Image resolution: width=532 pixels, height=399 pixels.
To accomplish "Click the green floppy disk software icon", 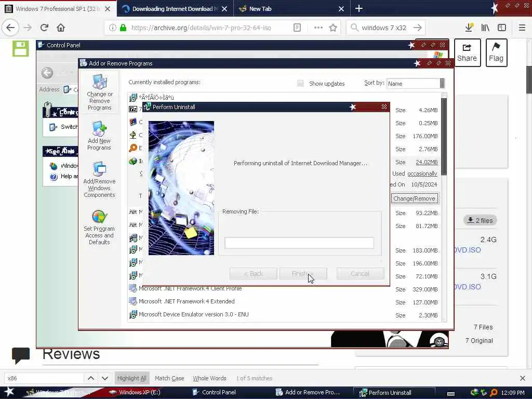I will [21, 48].
